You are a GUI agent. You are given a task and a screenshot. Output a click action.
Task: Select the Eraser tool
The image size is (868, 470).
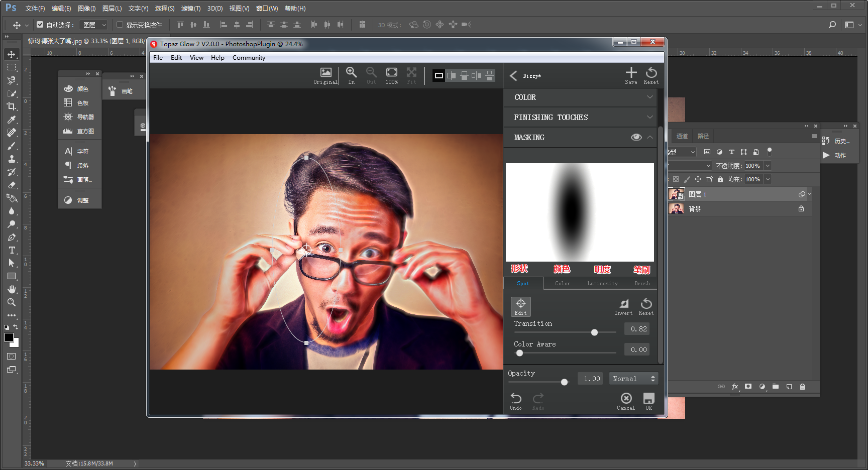[12, 185]
